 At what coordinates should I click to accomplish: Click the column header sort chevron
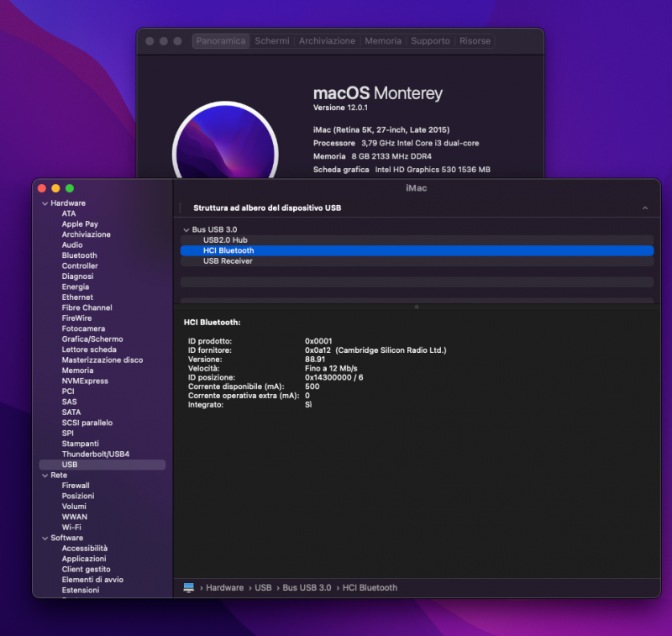coord(644,208)
